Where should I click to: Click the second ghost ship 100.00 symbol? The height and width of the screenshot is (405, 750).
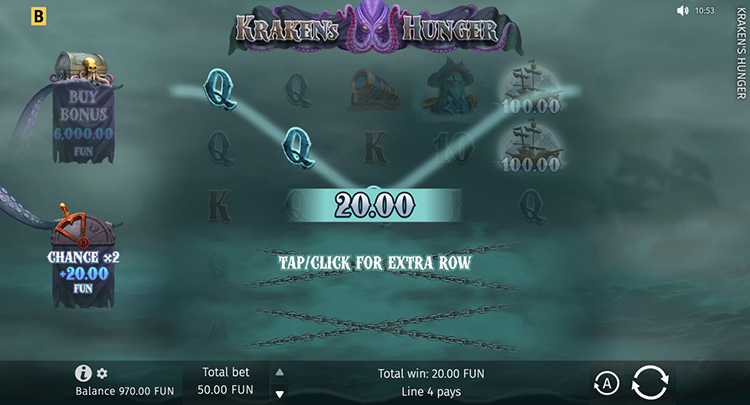tap(531, 148)
